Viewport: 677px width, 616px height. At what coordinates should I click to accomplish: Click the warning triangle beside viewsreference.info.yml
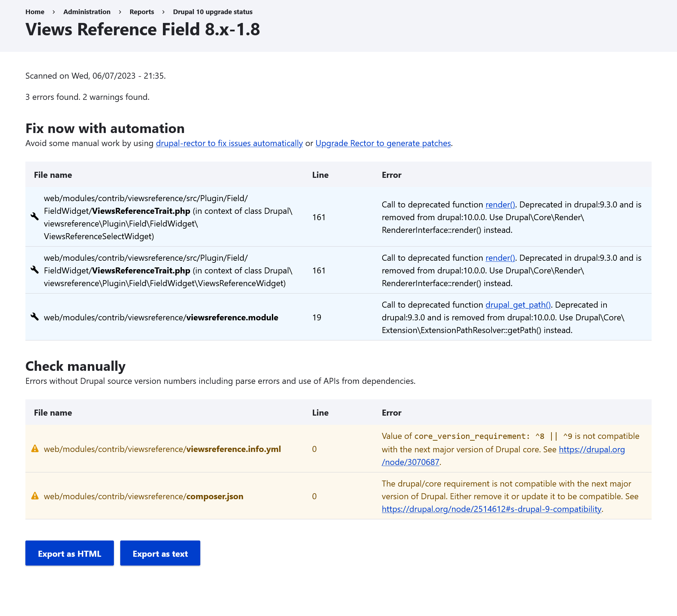[x=35, y=449]
